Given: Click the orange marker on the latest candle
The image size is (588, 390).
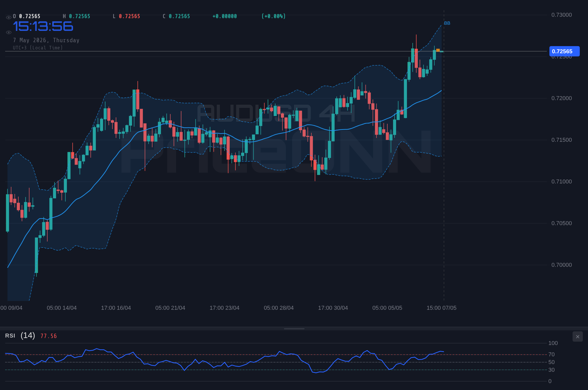Looking at the screenshot, I should pos(438,50).
